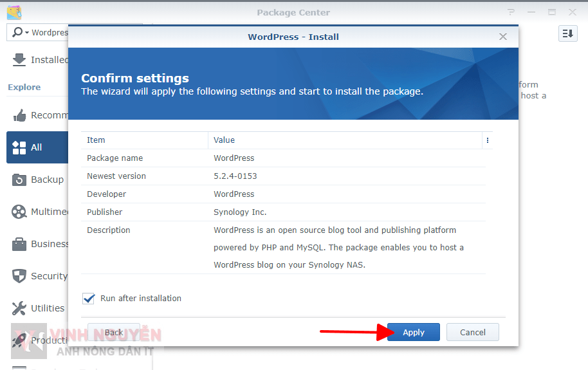Open the Security shield category
The height and width of the screenshot is (370, 588).
pos(19,276)
